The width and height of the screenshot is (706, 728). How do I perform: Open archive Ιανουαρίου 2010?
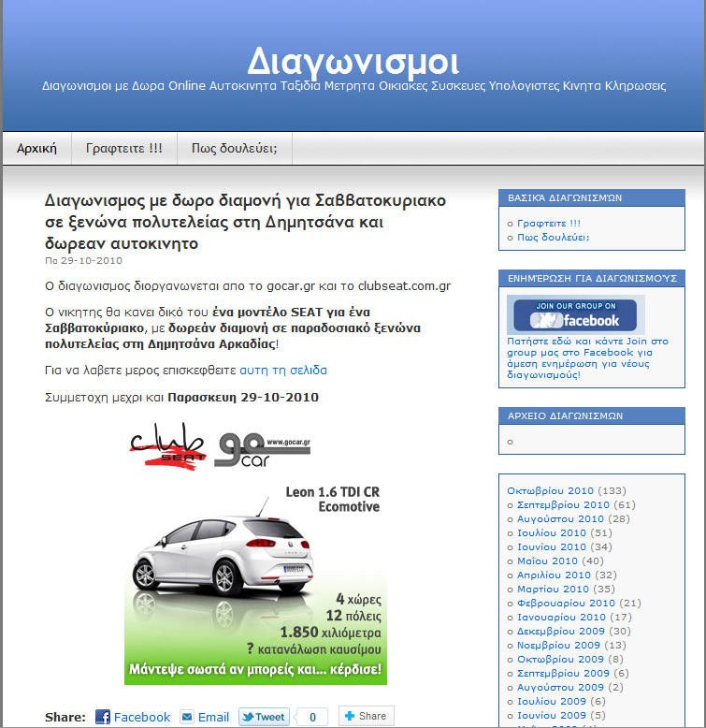[561, 617]
